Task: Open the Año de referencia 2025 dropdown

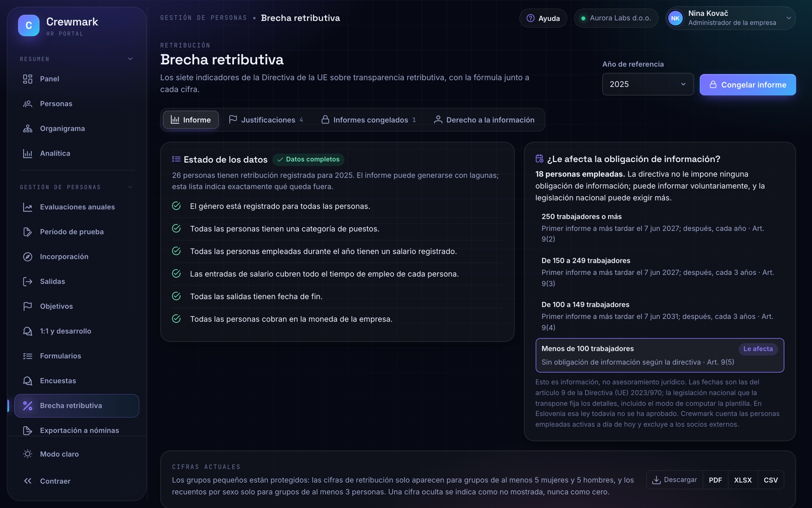Action: pos(647,84)
